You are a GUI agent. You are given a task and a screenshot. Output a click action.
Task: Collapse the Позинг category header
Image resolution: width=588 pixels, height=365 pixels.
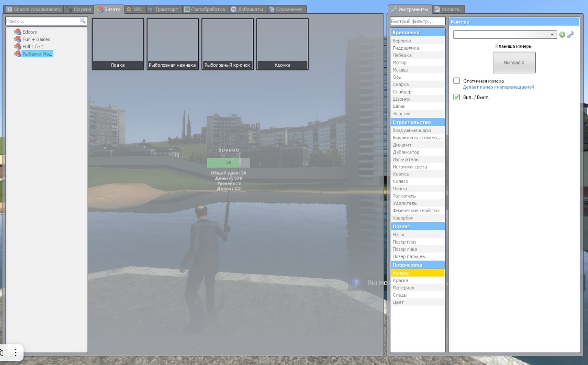[418, 226]
